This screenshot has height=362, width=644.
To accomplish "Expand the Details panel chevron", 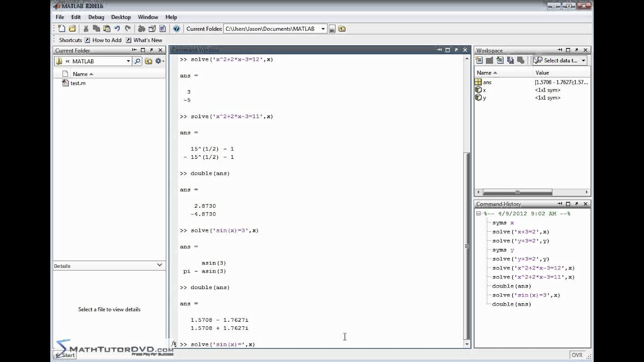I will tap(159, 265).
